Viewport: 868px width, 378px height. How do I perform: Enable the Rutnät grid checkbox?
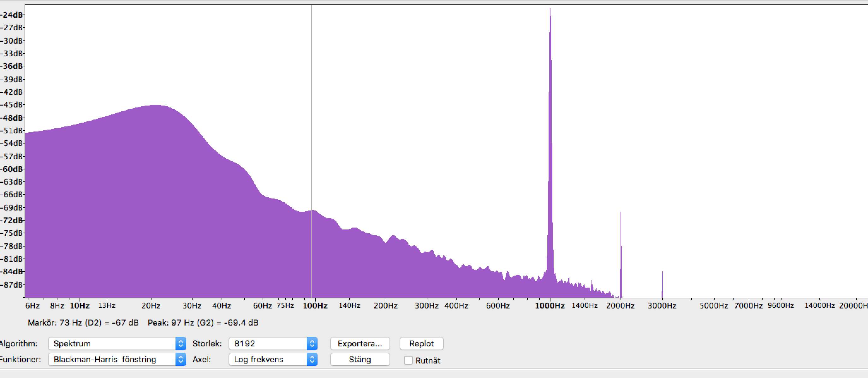pyautogui.click(x=408, y=360)
